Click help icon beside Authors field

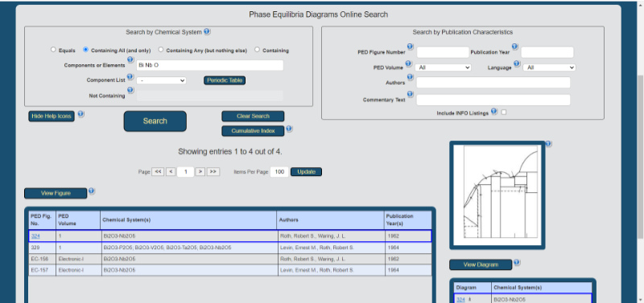click(x=410, y=77)
